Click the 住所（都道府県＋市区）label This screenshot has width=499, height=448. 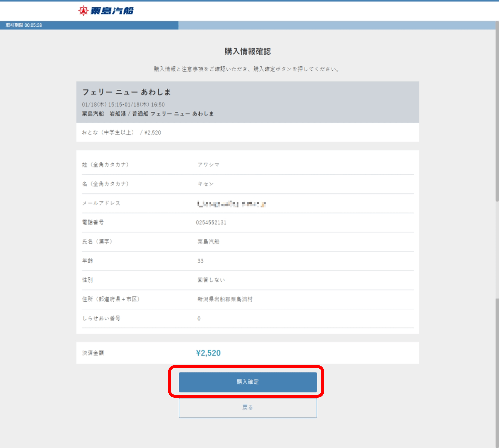pyautogui.click(x=111, y=299)
